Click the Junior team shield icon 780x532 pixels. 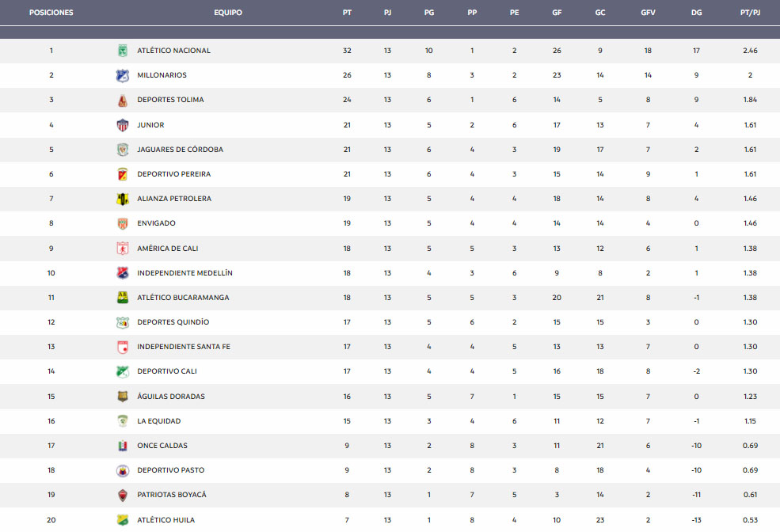click(123, 125)
